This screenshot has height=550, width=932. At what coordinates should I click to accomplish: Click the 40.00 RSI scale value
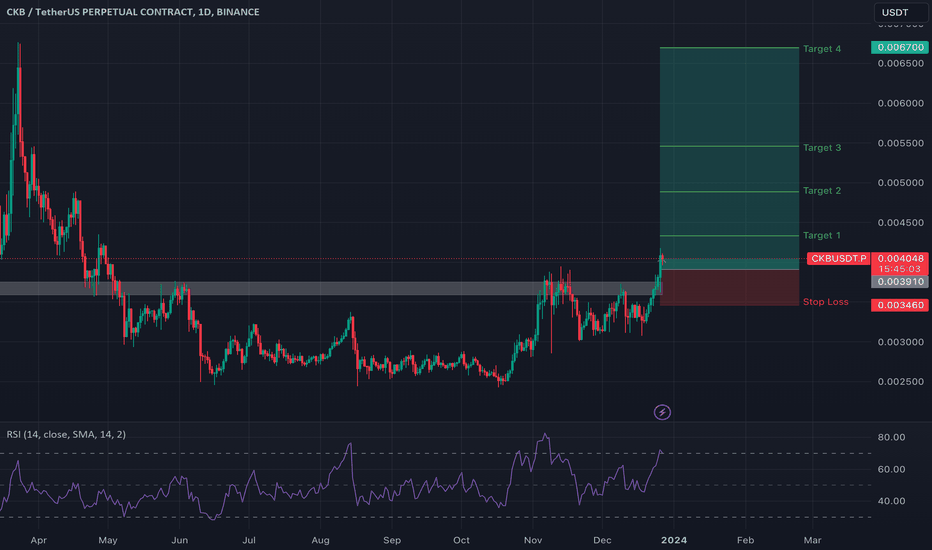(x=891, y=501)
